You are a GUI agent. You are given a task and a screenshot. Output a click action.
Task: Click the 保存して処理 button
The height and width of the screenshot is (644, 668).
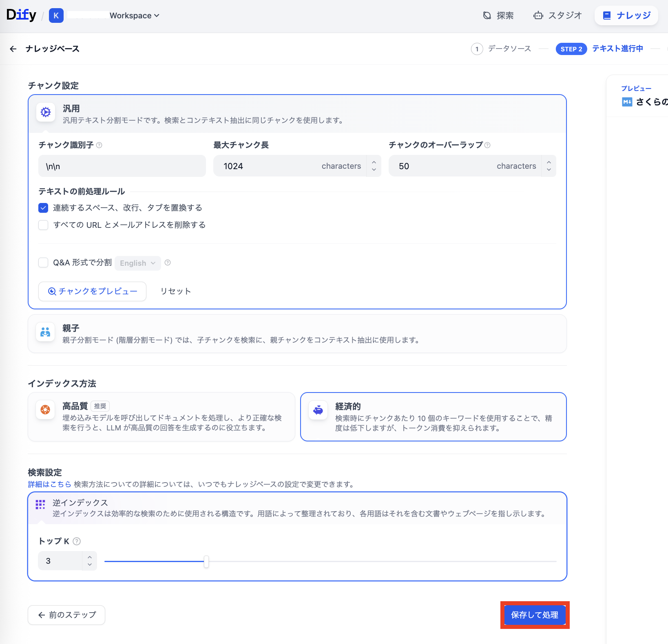[535, 615]
